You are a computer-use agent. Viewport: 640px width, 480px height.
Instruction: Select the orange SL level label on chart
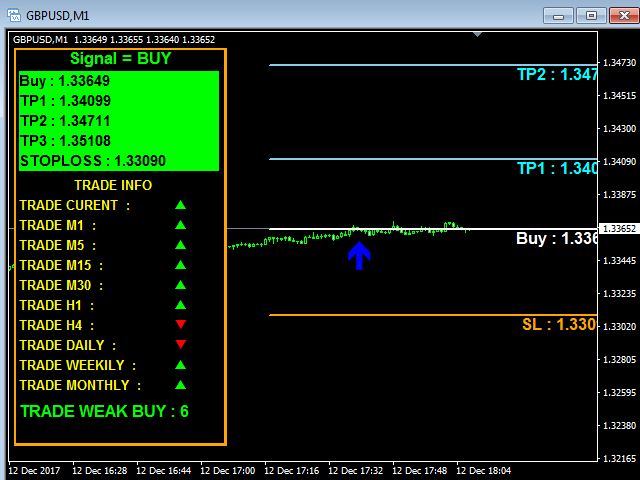[559, 324]
